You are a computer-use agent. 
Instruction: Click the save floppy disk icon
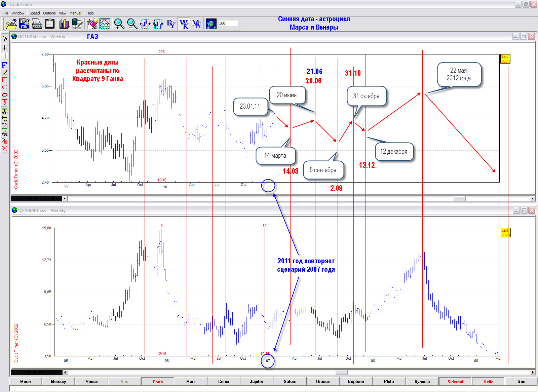[24, 24]
